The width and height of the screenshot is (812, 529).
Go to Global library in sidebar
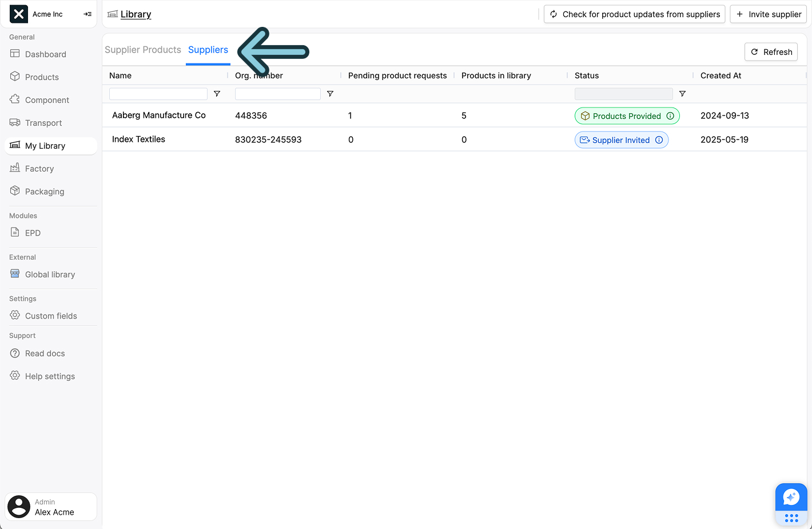(x=50, y=275)
